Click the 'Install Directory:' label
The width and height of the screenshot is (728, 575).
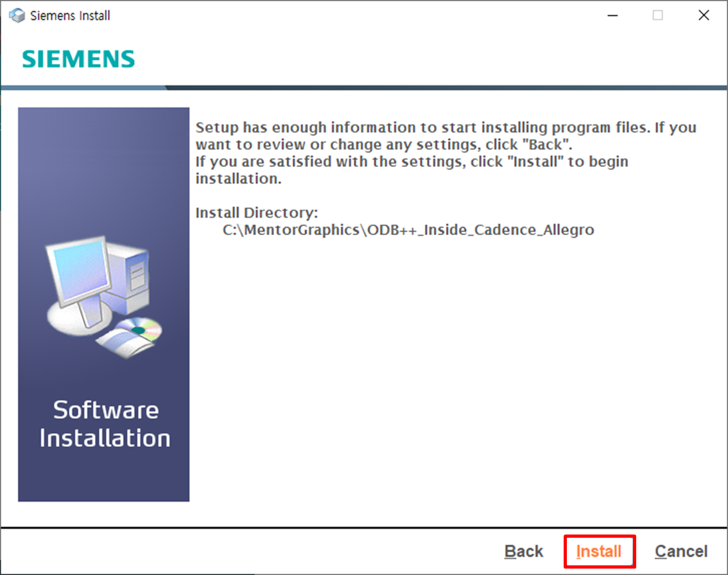click(257, 213)
